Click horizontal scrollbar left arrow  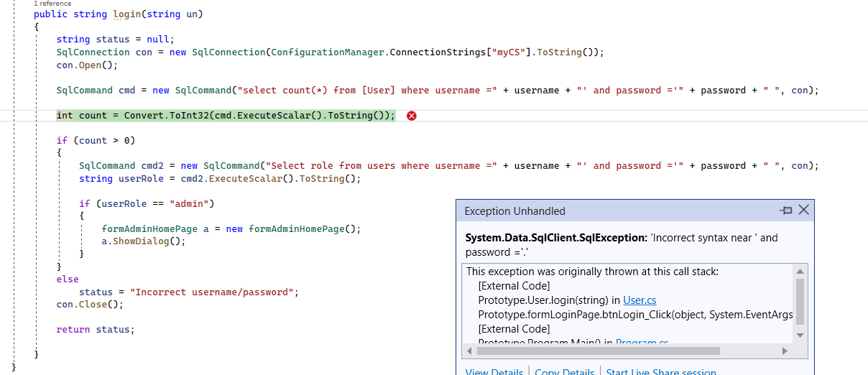(469, 351)
